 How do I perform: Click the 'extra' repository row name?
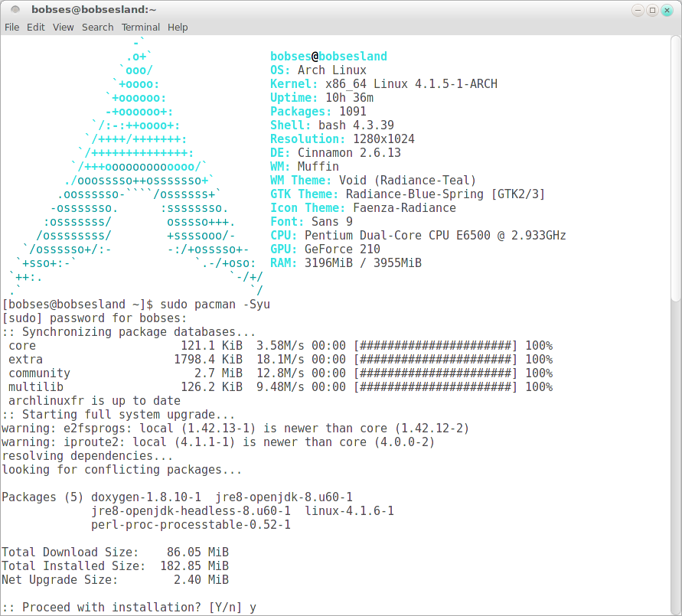[x=26, y=360]
